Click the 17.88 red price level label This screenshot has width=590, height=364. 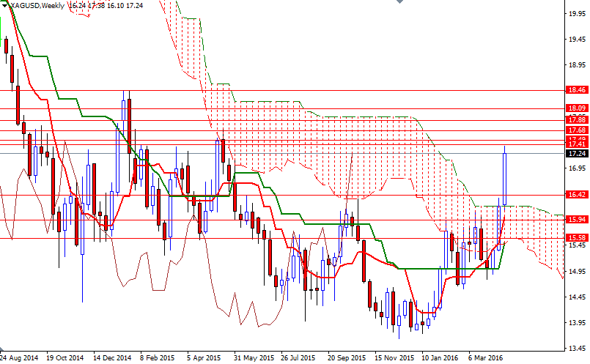(x=577, y=120)
